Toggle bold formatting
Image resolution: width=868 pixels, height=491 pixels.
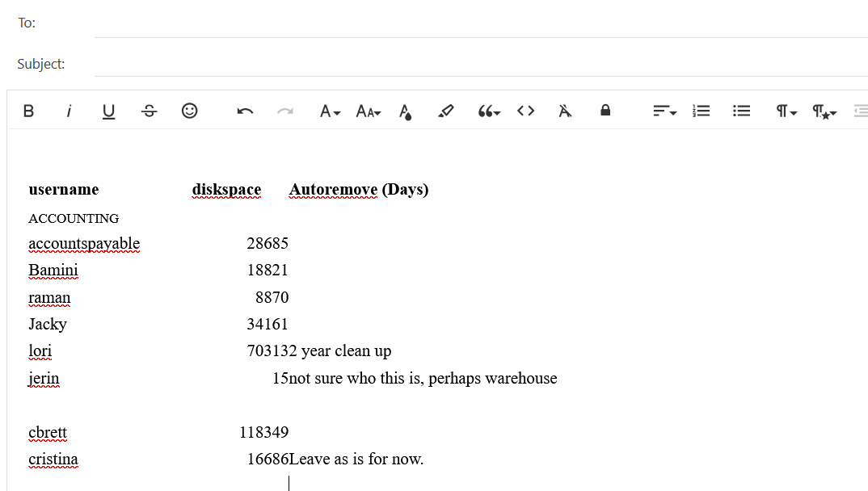point(28,111)
